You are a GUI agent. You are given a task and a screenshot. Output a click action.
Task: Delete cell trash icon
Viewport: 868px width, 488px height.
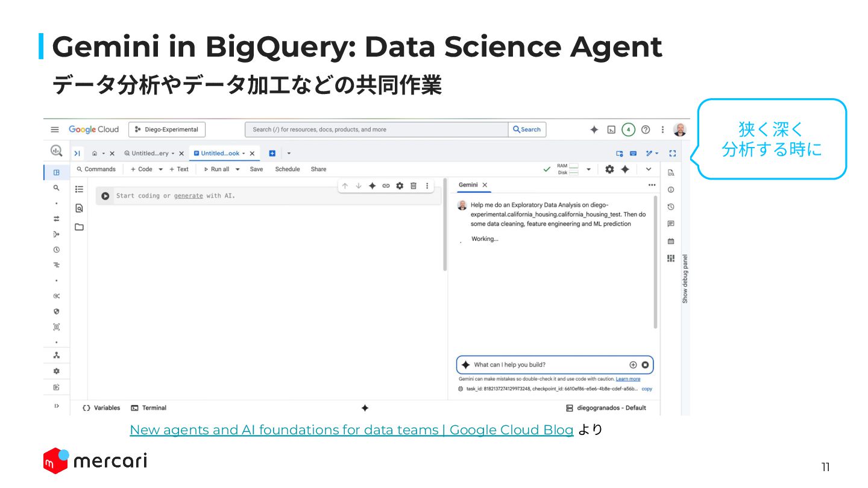coord(414,186)
